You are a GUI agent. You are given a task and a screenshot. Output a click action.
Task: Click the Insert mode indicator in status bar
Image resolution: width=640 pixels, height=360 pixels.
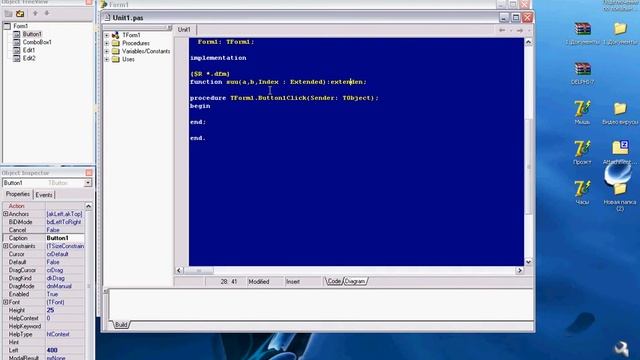(293, 282)
